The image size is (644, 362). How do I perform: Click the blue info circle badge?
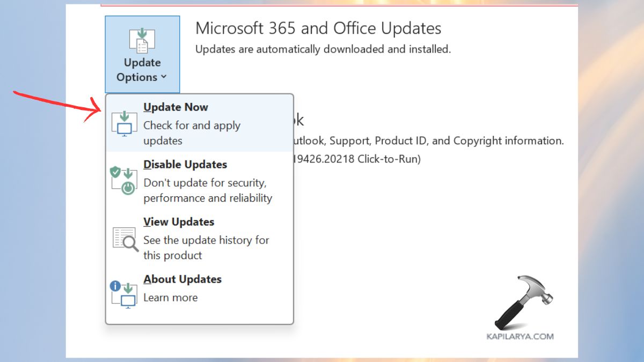tap(115, 286)
